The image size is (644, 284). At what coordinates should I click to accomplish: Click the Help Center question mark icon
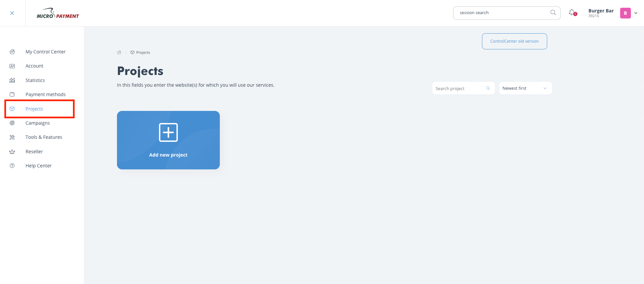[x=12, y=166]
